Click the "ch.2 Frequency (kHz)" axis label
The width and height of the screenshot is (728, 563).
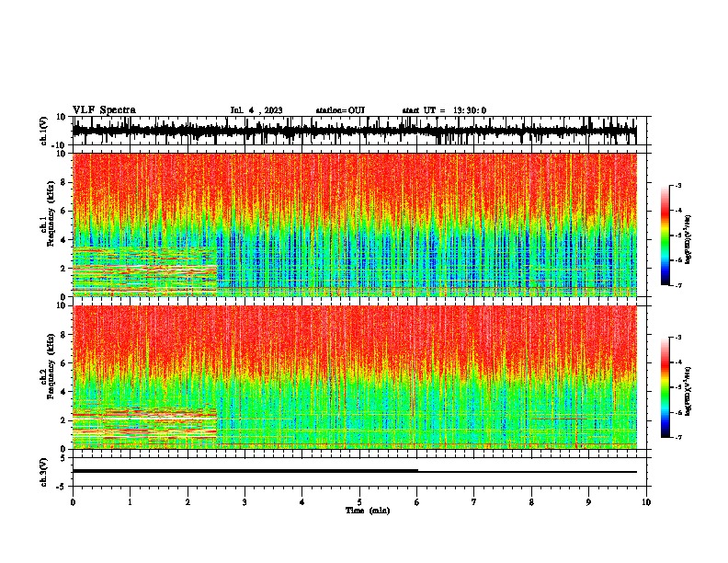pyautogui.click(x=48, y=367)
